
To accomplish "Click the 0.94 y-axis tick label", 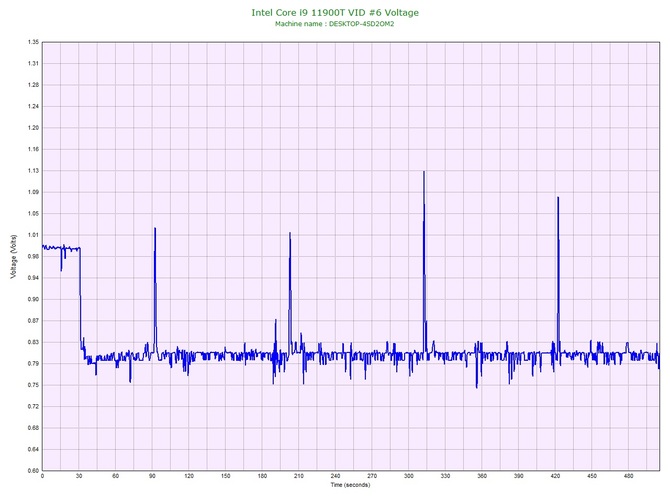I will pos(33,278).
